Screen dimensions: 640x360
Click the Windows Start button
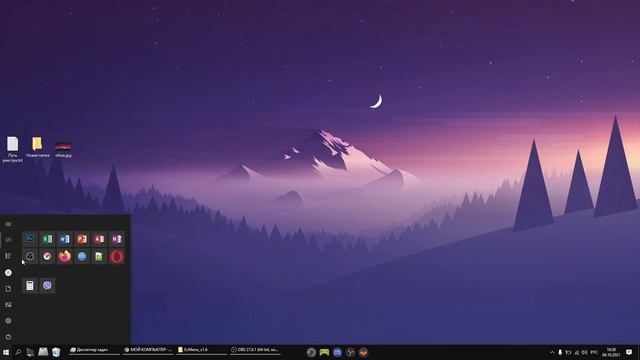coord(6,352)
